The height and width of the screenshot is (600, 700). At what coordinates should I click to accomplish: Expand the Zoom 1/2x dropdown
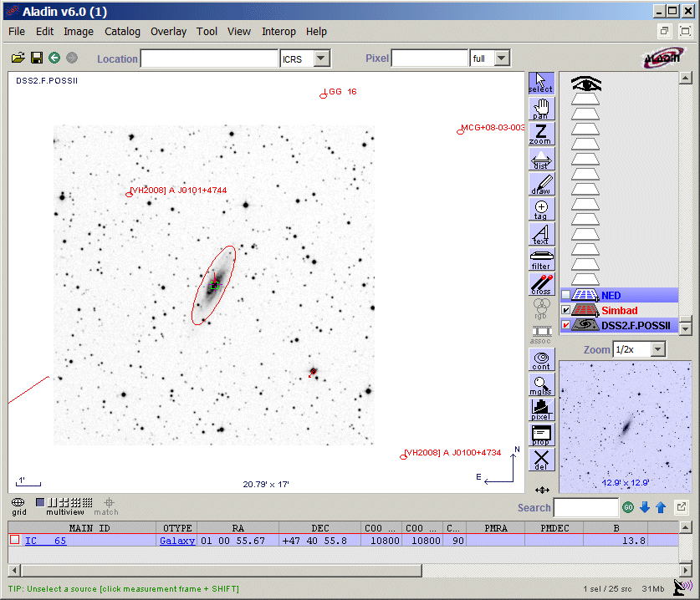[x=657, y=349]
